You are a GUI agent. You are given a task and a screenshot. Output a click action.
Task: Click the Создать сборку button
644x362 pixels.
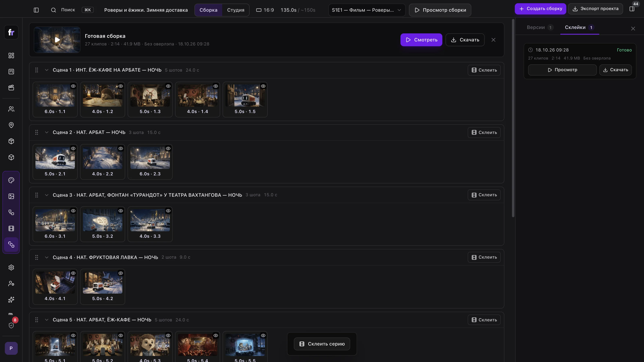(x=540, y=9)
